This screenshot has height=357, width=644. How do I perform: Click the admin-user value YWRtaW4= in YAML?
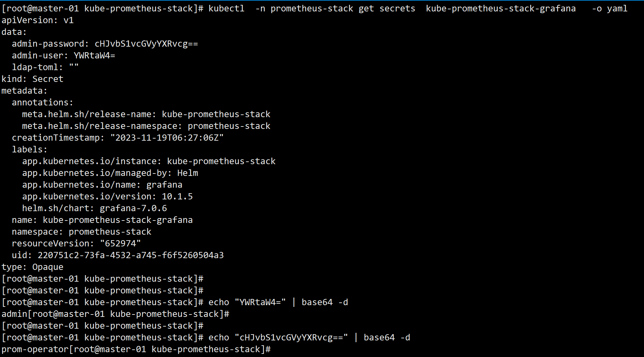pos(94,56)
